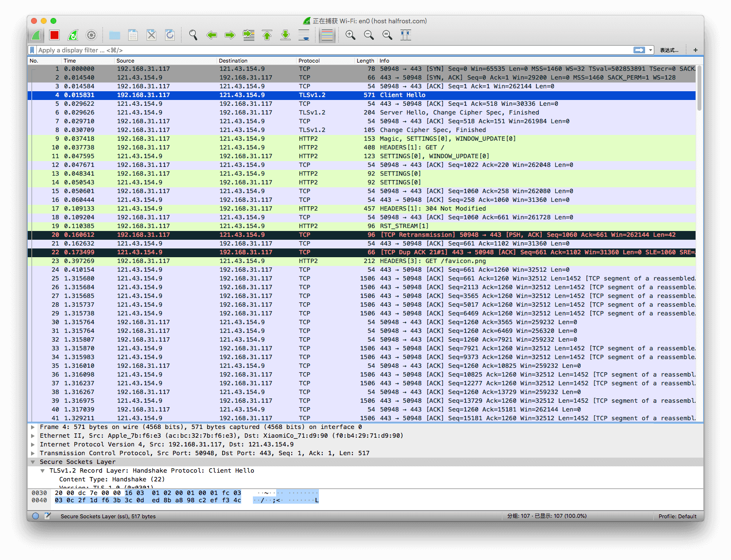Select packet 23 GET /favicon.png row
The image size is (731, 560).
tap(362, 261)
